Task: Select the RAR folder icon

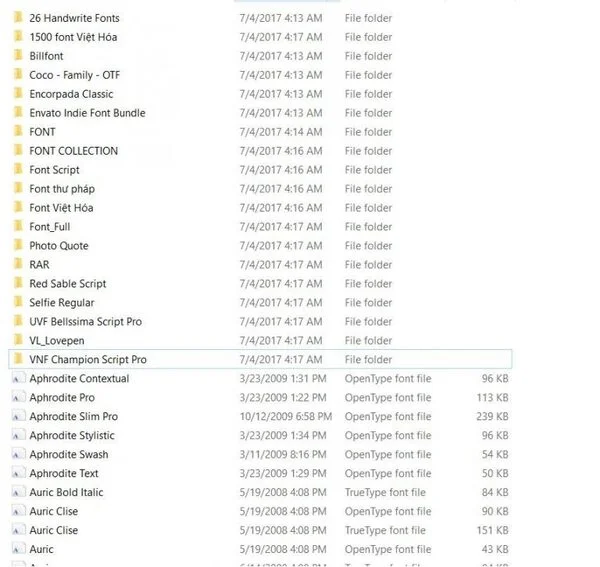Action: [x=18, y=264]
